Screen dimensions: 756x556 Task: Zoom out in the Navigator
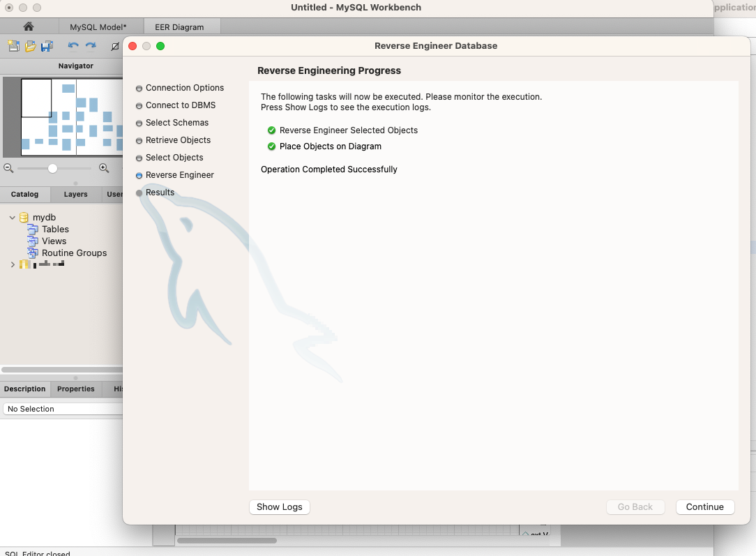tap(8, 168)
